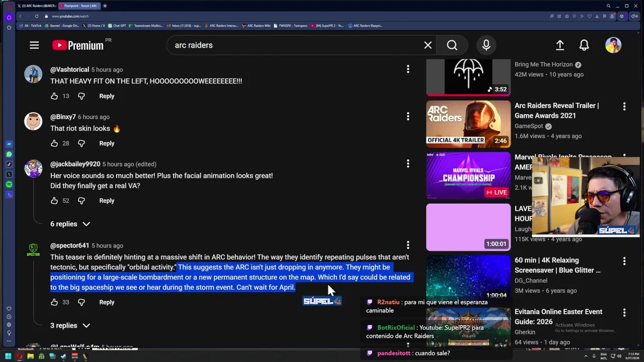Reply to @Vashtorical's comment

107,96
